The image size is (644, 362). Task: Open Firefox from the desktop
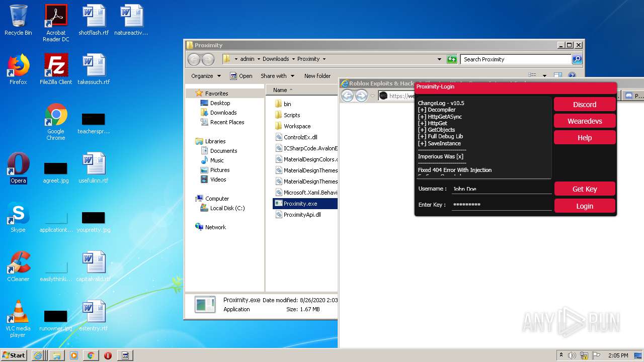(18, 69)
